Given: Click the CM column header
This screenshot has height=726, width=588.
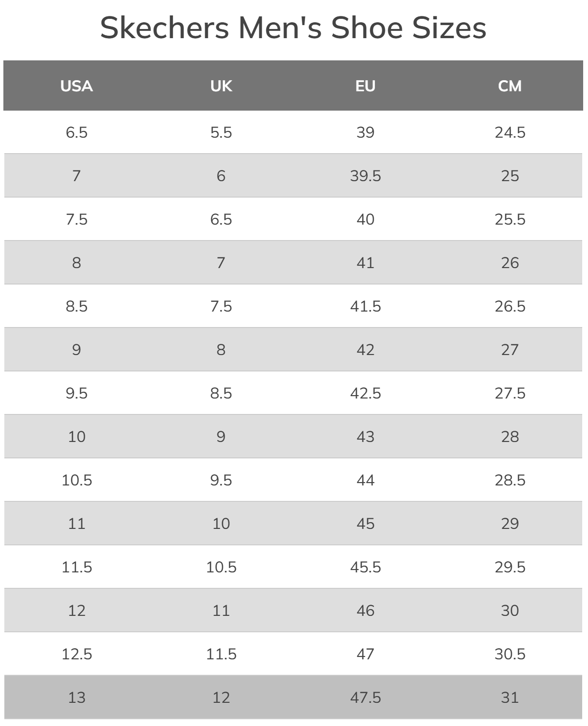Looking at the screenshot, I should pos(510,86).
